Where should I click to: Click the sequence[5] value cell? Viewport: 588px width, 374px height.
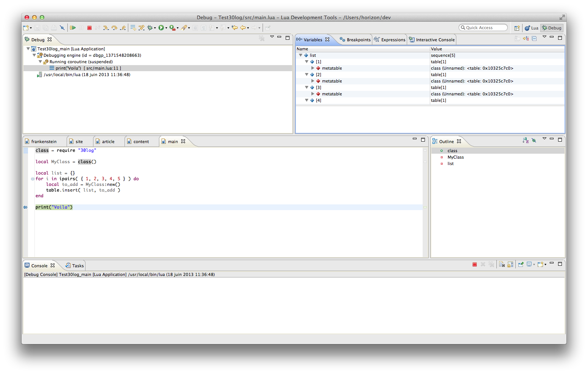click(x=497, y=55)
